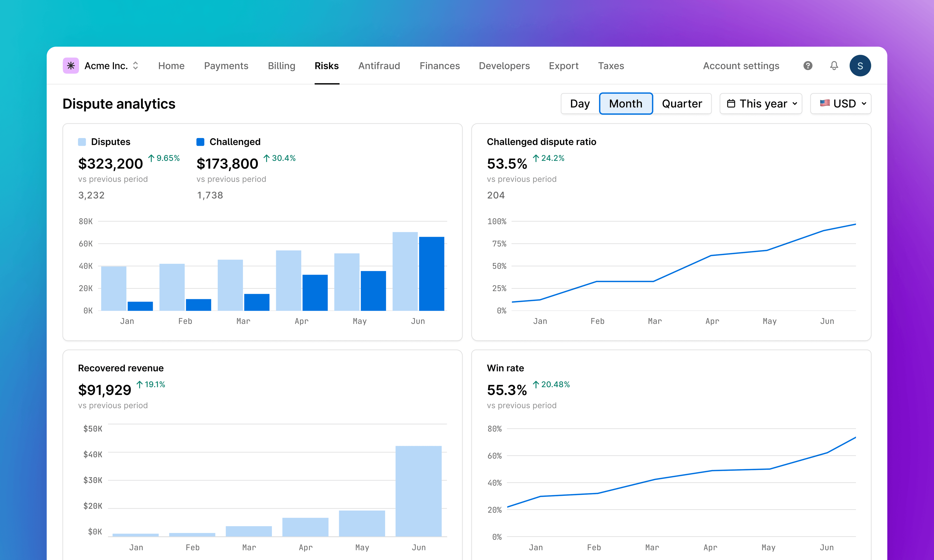Open the S account avatar menu
This screenshot has width=934, height=560.
click(x=860, y=65)
